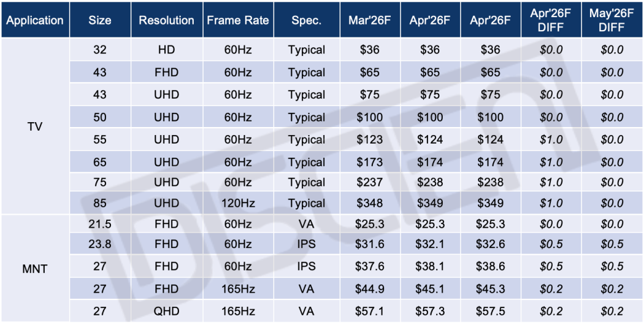Click the Apr'26F DIFF column header
Image resolution: width=644 pixels, height=324 pixels.
pos(550,20)
